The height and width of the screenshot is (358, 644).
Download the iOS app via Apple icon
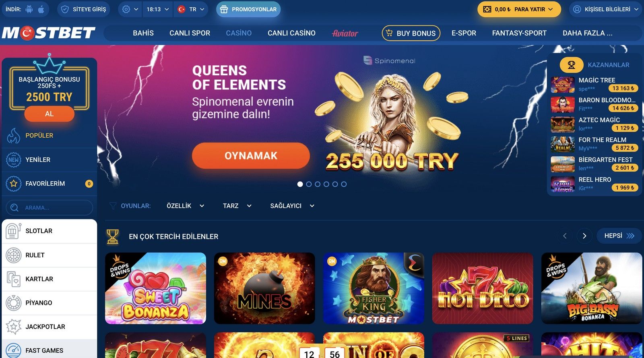coord(41,9)
